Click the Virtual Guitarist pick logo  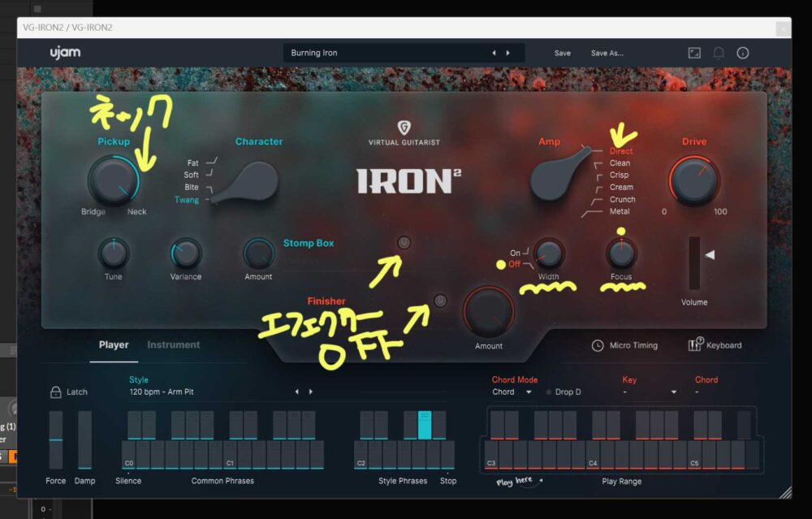(404, 128)
